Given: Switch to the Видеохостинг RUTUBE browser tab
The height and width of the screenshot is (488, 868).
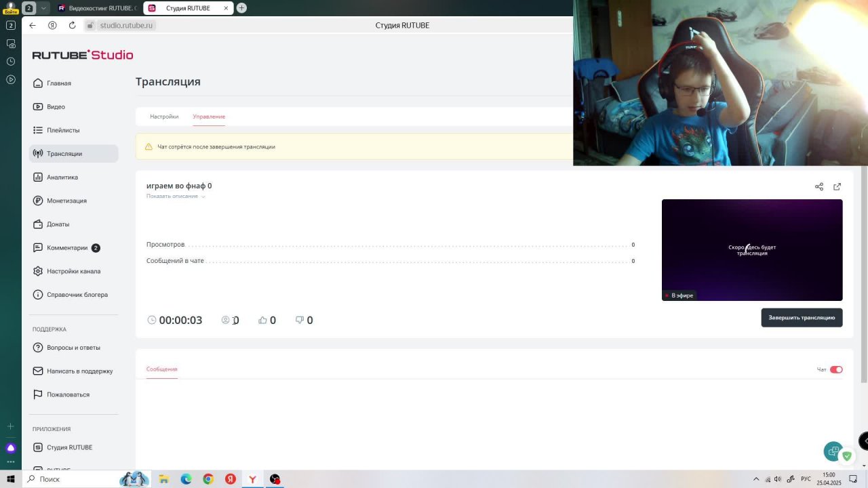Looking at the screenshot, I should (x=97, y=8).
